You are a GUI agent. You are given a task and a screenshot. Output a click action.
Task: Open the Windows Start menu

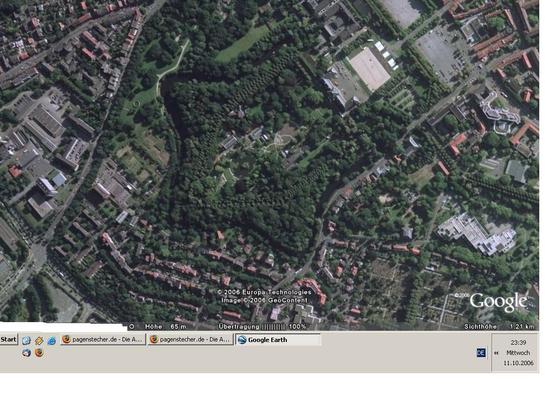pos(8,340)
